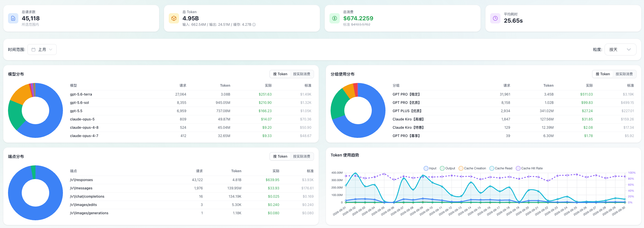The image size is (644, 228).
Task: Toggle the Output legend series
Action: pos(447,168)
